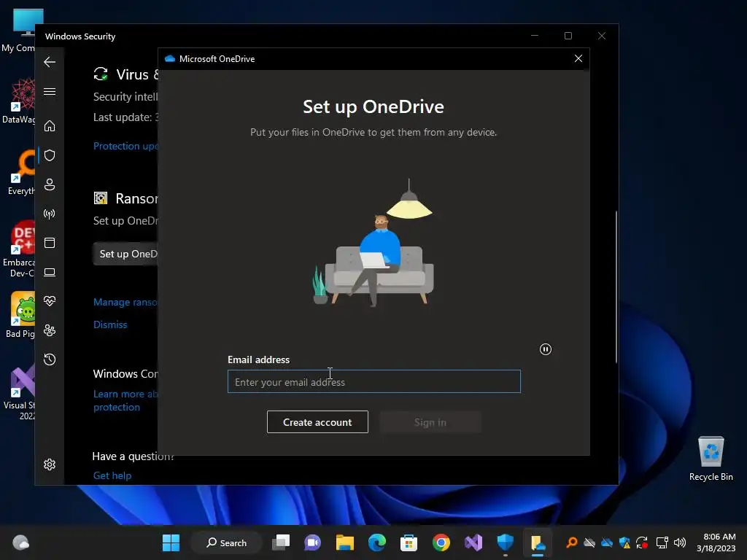Open the Windows Security hamburger menu

click(50, 91)
